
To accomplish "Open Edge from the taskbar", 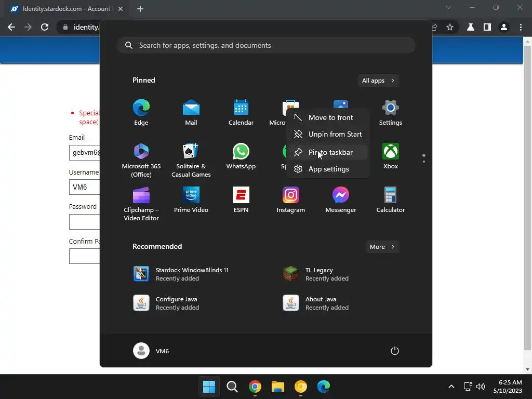I will click(x=323, y=386).
